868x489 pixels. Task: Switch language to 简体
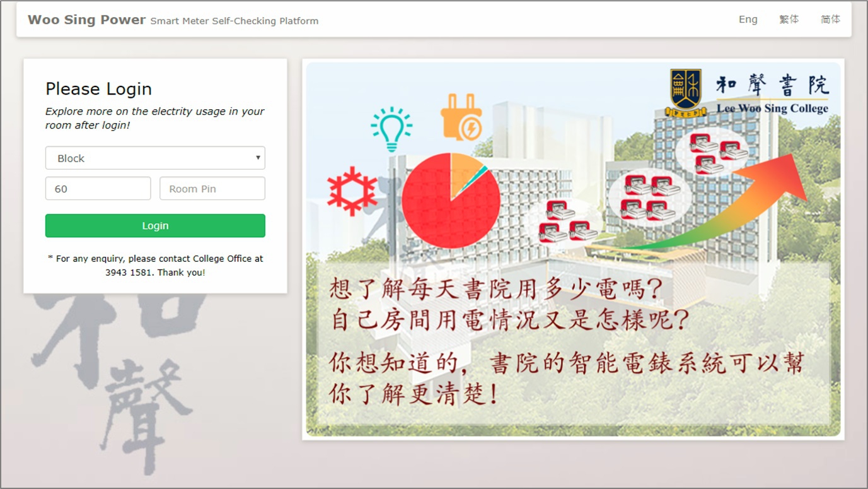point(830,20)
